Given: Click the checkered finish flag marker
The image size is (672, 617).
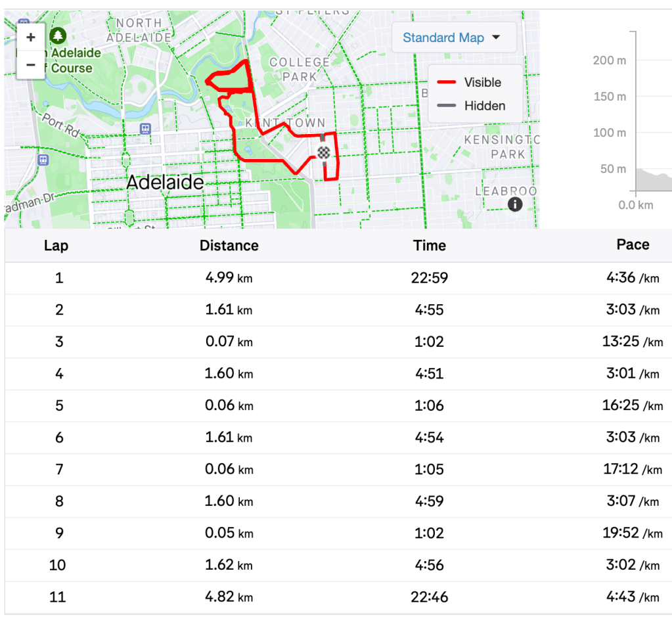Looking at the screenshot, I should pos(323,152).
